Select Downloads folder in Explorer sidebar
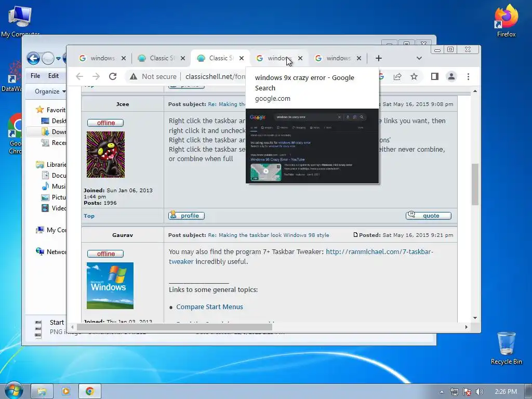 pyautogui.click(x=54, y=131)
